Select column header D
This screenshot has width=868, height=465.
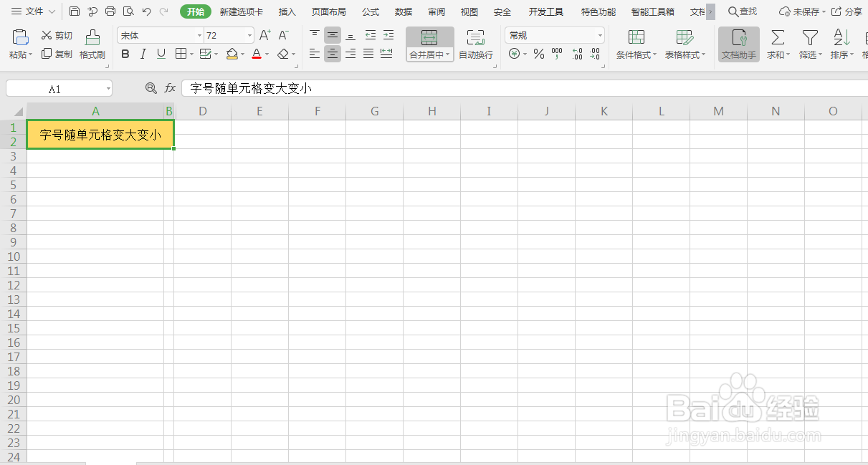[203, 111]
